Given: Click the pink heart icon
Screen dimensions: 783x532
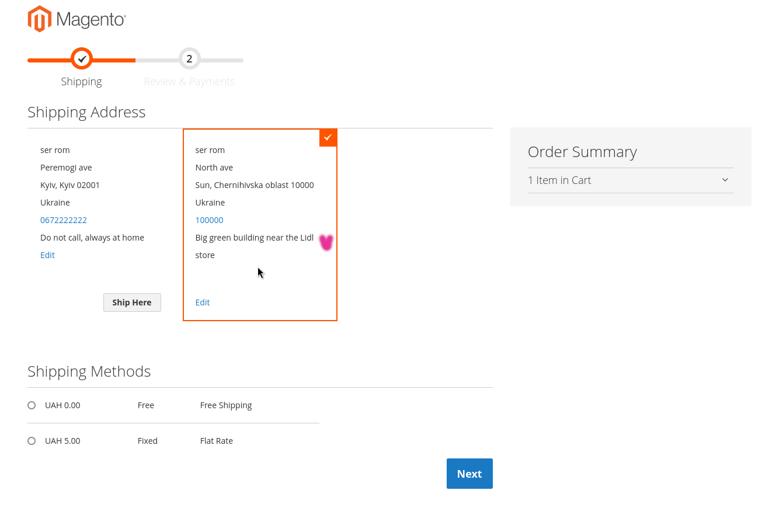Looking at the screenshot, I should click(x=326, y=242).
